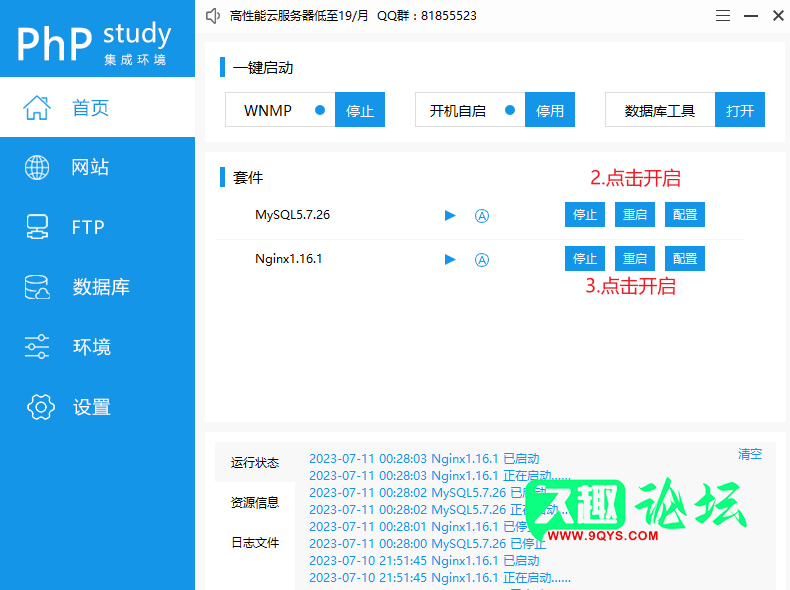Click the globe icon beside 网站
This screenshot has width=790, height=590.
[37, 167]
